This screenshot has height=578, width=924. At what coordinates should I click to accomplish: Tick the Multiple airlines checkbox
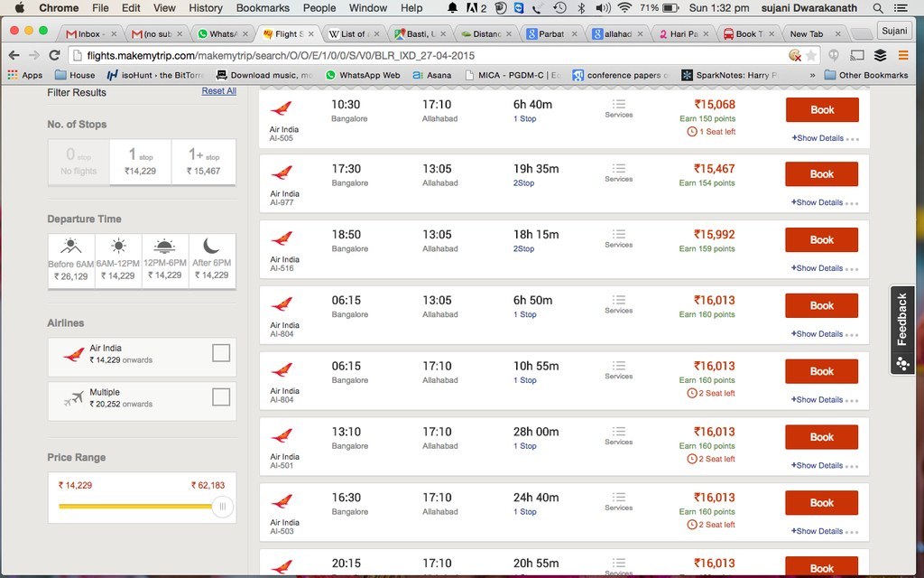coord(221,397)
